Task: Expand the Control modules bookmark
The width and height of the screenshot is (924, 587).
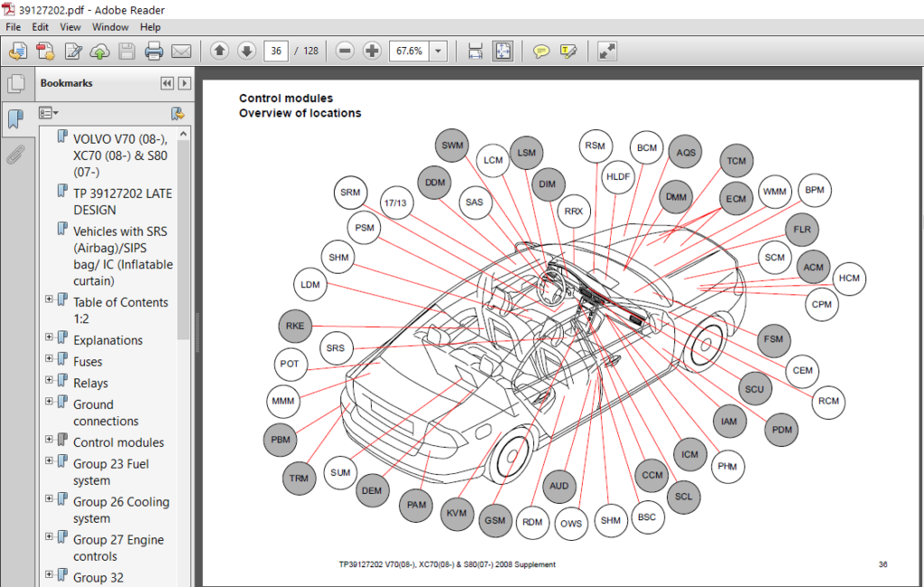Action: pyautogui.click(x=50, y=439)
